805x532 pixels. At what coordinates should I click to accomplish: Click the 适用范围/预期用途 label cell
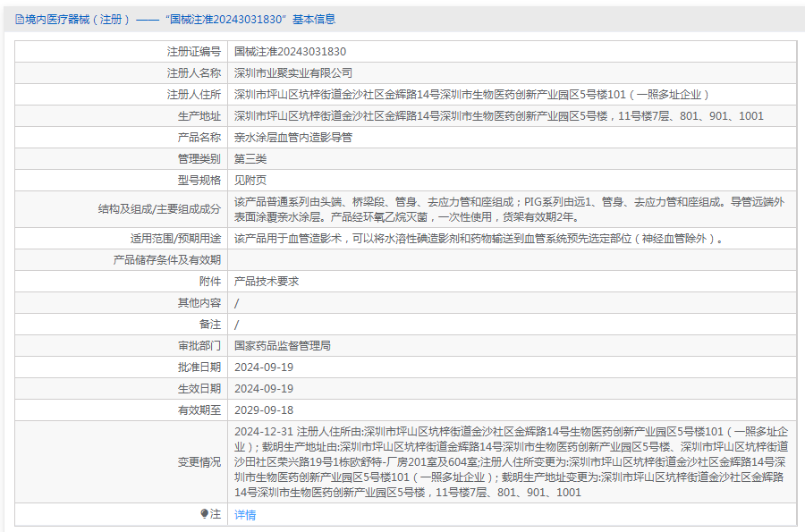pos(121,239)
